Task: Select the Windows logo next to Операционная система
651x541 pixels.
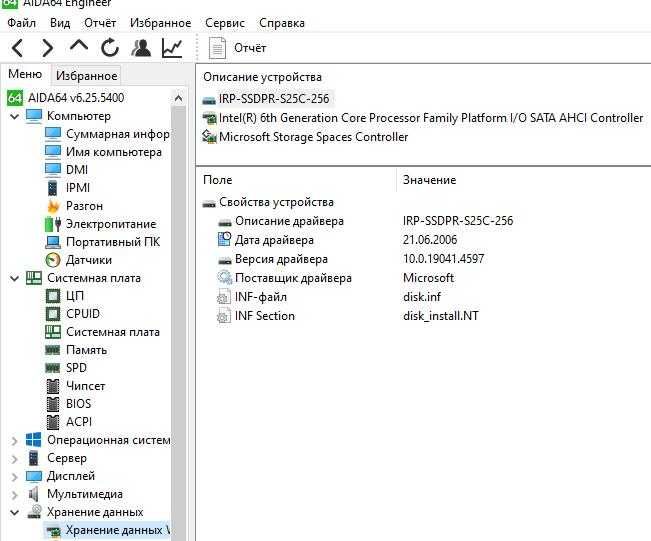Action: [x=34, y=440]
